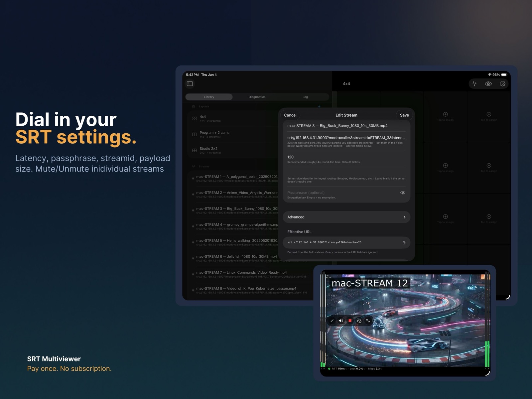
Task: Click the RTT 15ms stat
Action: pyautogui.click(x=338, y=369)
